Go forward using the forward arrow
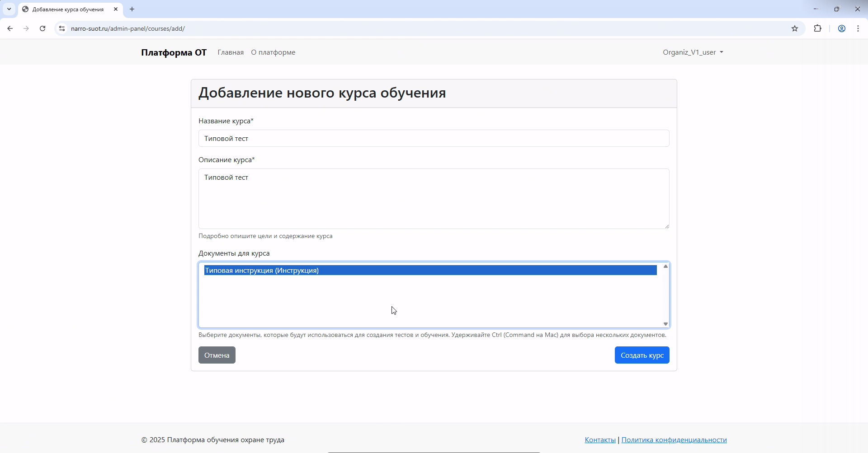Image resolution: width=868 pixels, height=453 pixels. point(26,28)
